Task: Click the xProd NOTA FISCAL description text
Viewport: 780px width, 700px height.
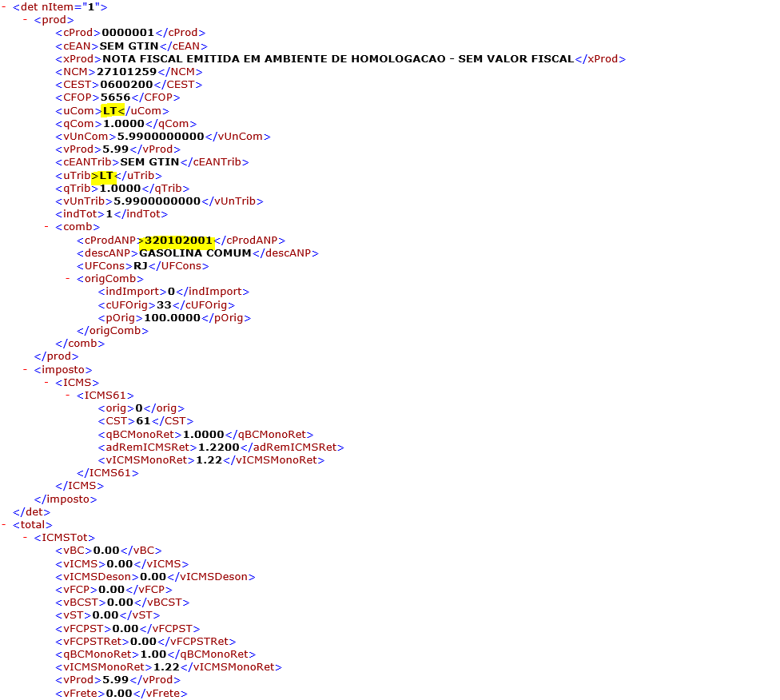Action: tap(338, 58)
